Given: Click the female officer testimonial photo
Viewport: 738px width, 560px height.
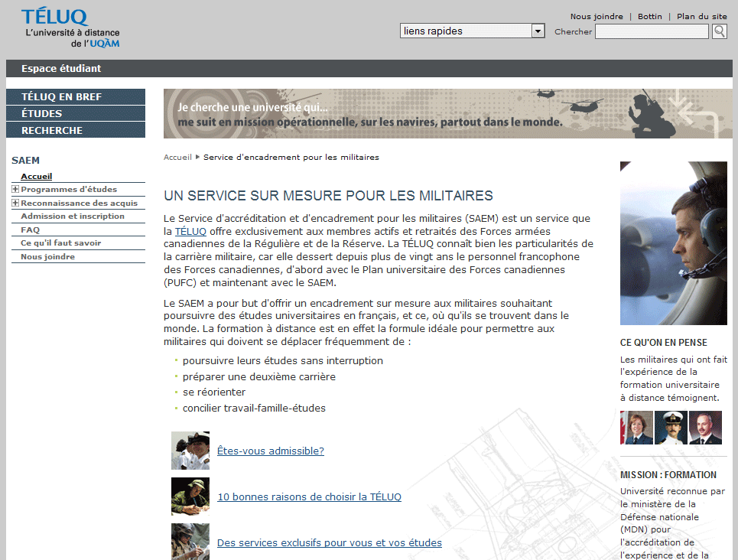Looking at the screenshot, I should tap(636, 428).
